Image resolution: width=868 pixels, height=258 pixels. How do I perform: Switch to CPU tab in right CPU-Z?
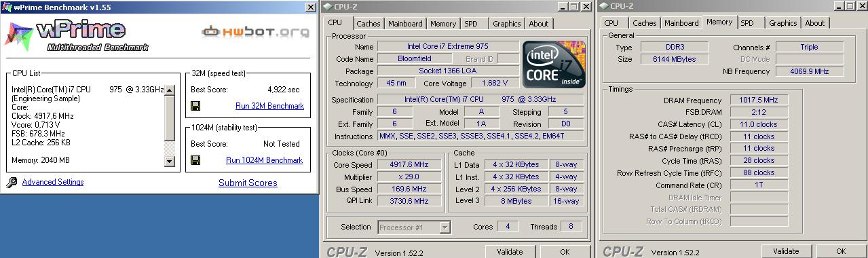pos(611,23)
